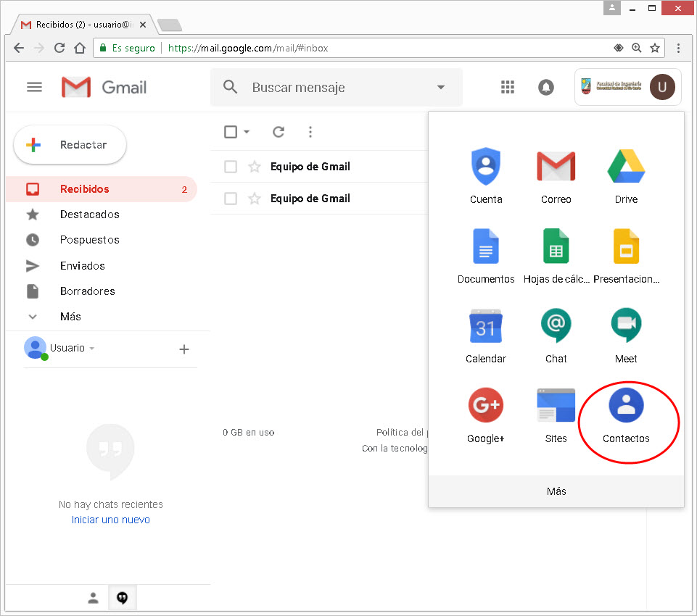This screenshot has height=616, width=697.
Task: Open the Contactos app
Action: pos(626,416)
